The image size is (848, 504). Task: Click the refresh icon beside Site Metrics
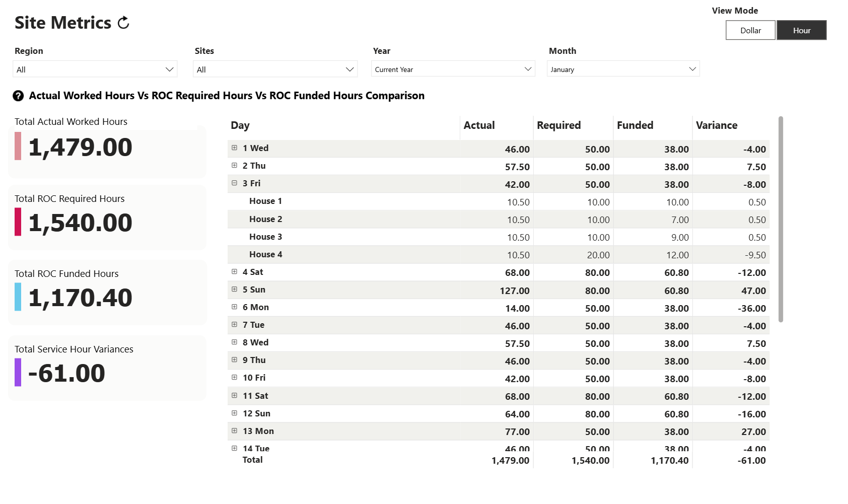pyautogui.click(x=122, y=22)
